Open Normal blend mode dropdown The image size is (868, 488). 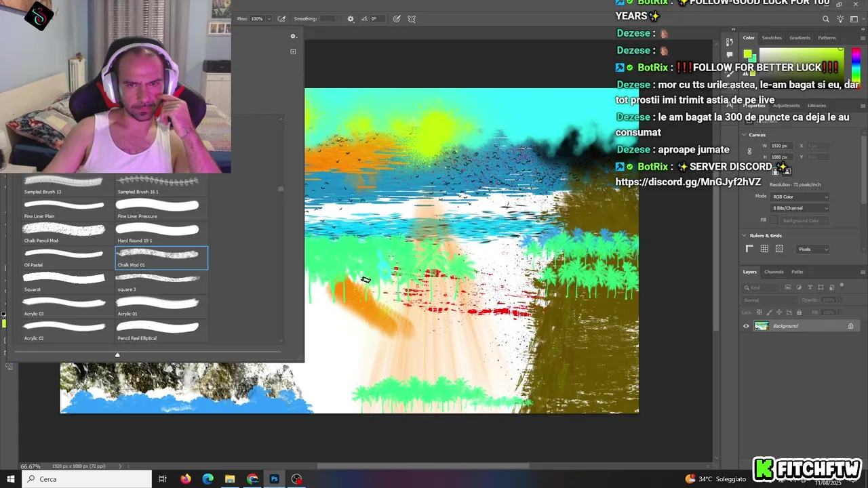coord(770,300)
